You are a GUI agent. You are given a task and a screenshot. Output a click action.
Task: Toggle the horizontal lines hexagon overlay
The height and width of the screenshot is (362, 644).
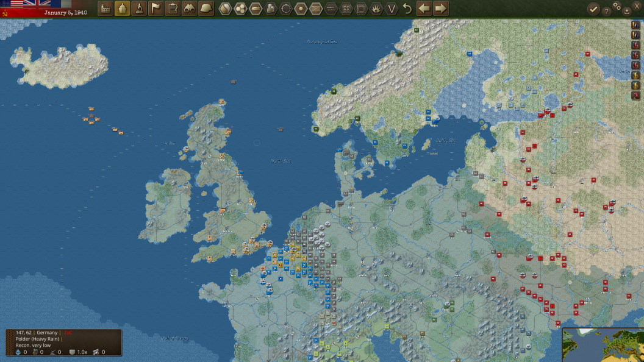[x=331, y=8]
